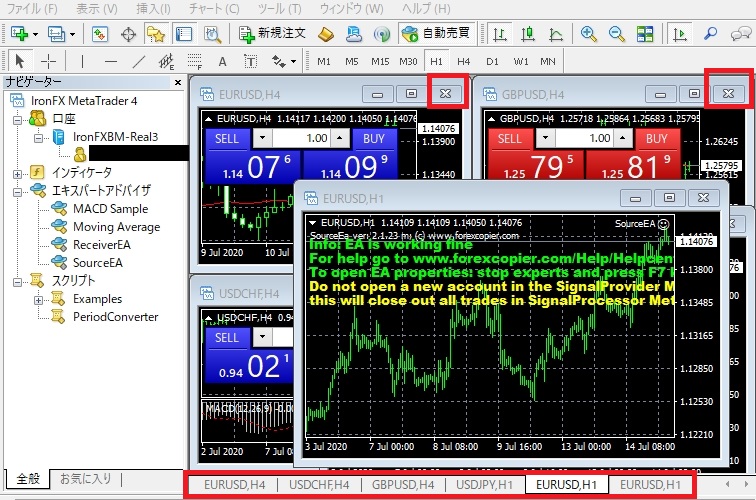
Task: Click SELL on the EURUSD,H4 chart
Action: [x=227, y=139]
